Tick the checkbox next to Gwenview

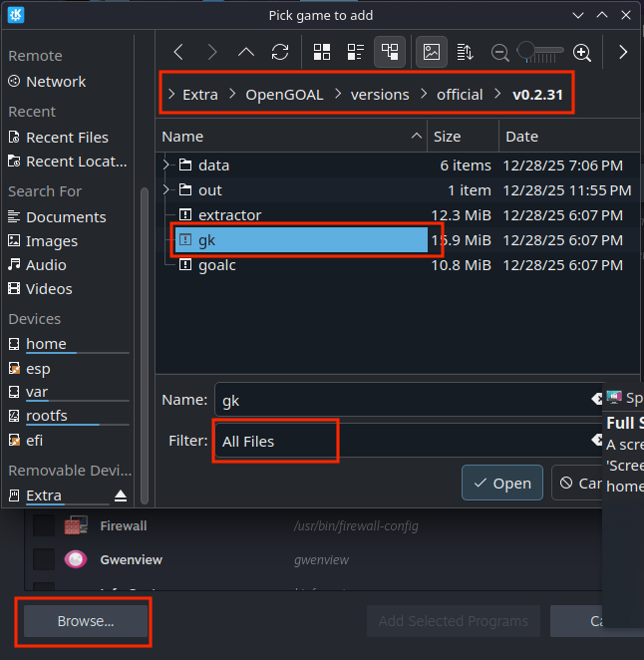(44, 559)
